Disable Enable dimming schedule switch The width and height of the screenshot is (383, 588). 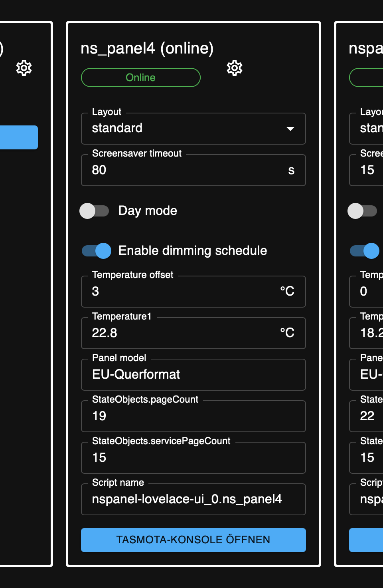pyautogui.click(x=97, y=251)
